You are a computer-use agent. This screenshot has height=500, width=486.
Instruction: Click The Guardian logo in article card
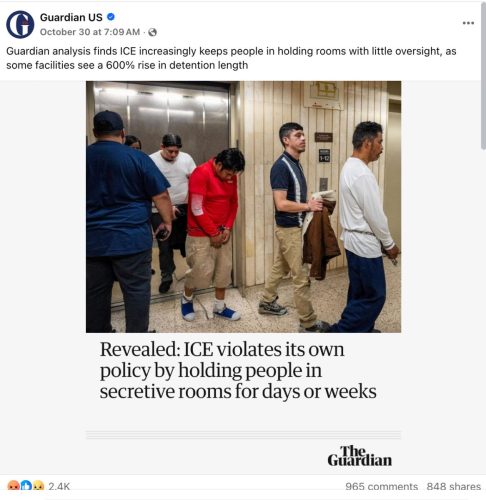pyautogui.click(x=359, y=456)
